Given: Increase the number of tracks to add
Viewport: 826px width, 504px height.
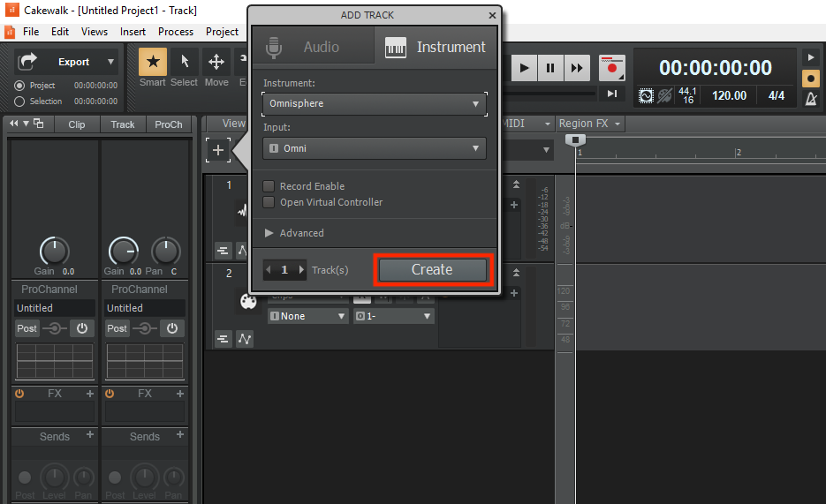Looking at the screenshot, I should coord(301,270).
